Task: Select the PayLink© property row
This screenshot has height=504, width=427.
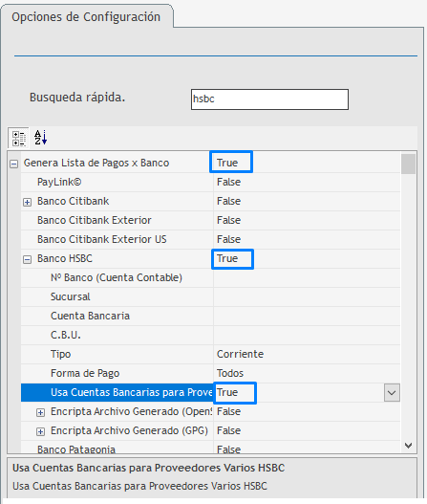Action: click(x=210, y=183)
